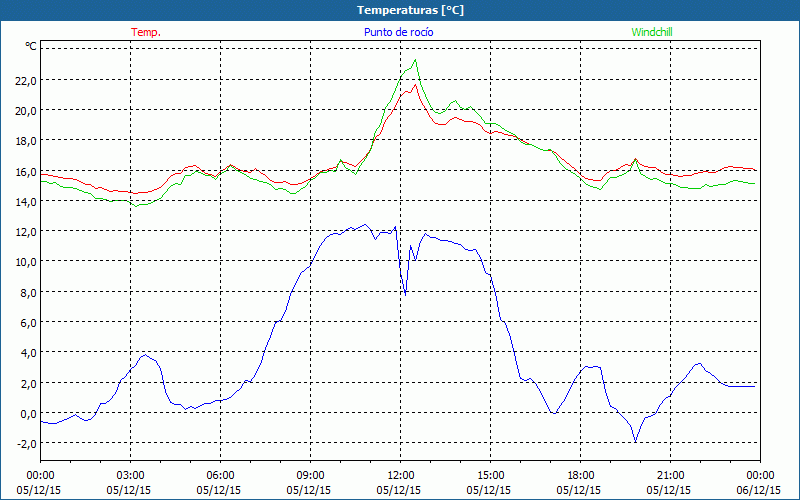The width and height of the screenshot is (800, 500).
Task: Click the 0,0 y-axis value
Action: (x=29, y=413)
